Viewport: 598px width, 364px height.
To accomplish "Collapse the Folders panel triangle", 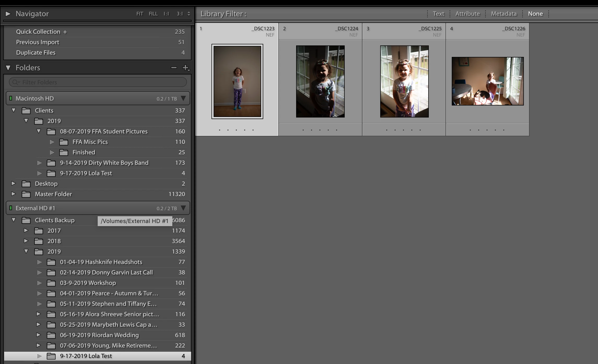I will click(x=8, y=68).
